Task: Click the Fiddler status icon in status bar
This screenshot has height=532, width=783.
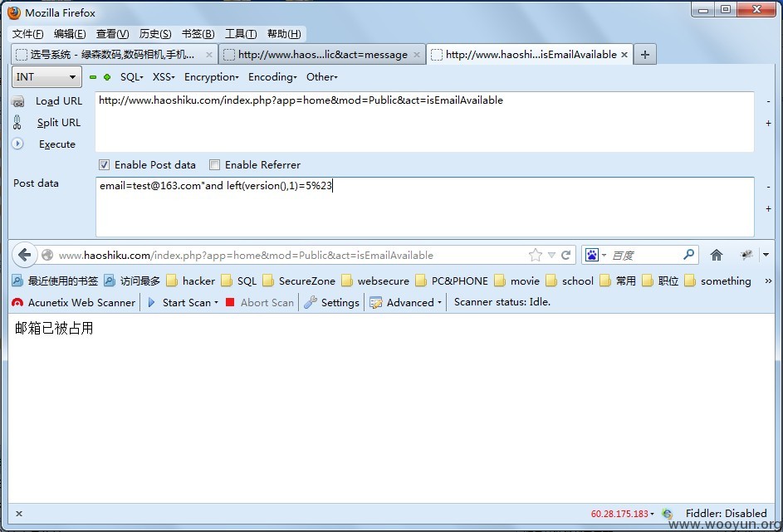Action: pos(667,513)
